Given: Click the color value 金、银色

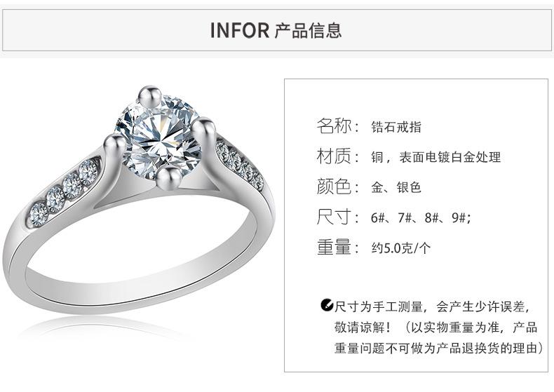Looking at the screenshot, I should pyautogui.click(x=396, y=187).
